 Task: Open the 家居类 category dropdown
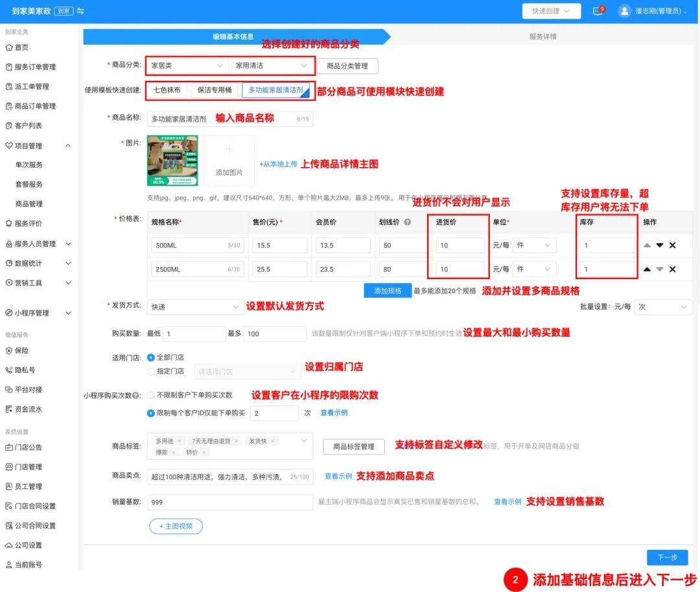(187, 66)
